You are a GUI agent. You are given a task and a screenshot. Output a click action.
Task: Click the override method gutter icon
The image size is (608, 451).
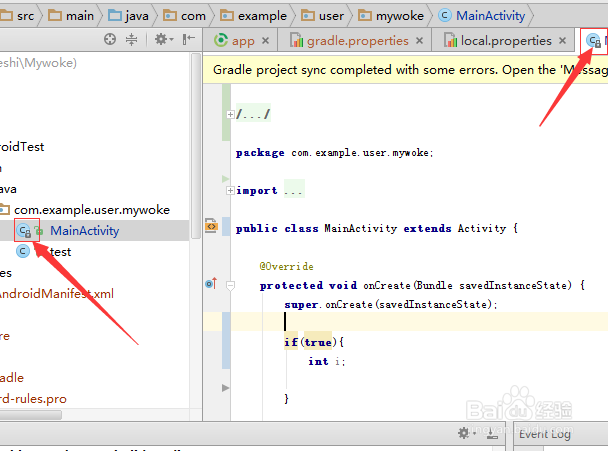tap(211, 283)
